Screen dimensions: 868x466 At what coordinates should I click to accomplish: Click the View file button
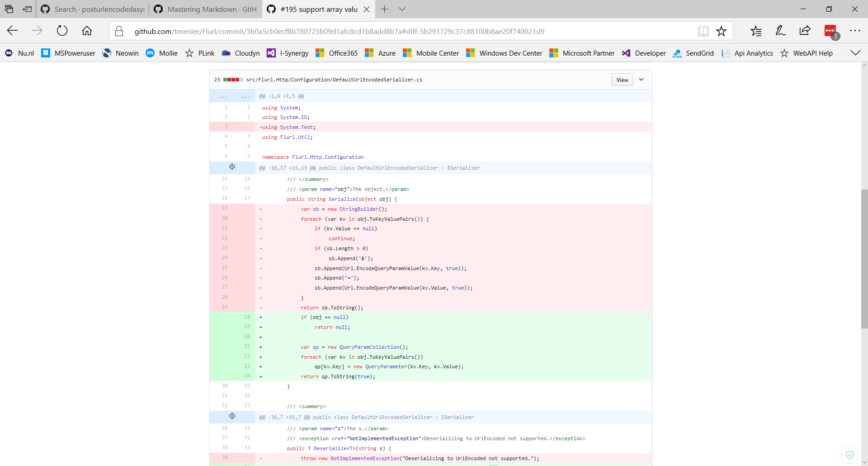point(622,80)
